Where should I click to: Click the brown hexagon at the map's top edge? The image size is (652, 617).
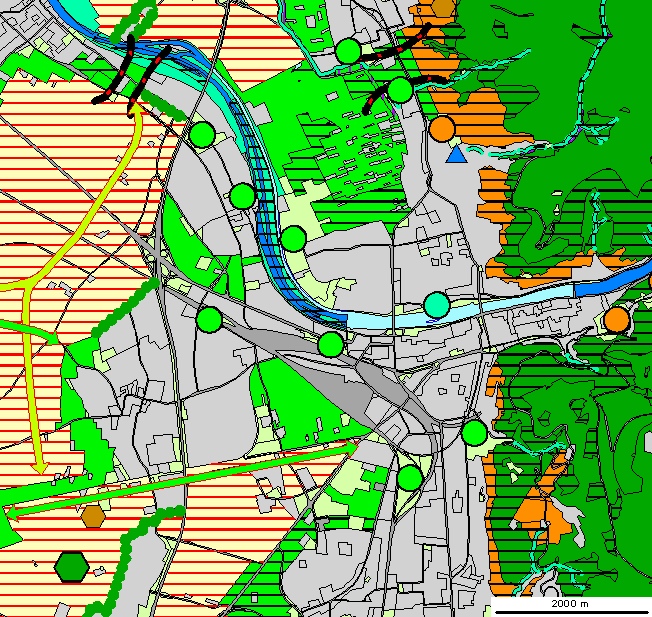[x=443, y=8]
